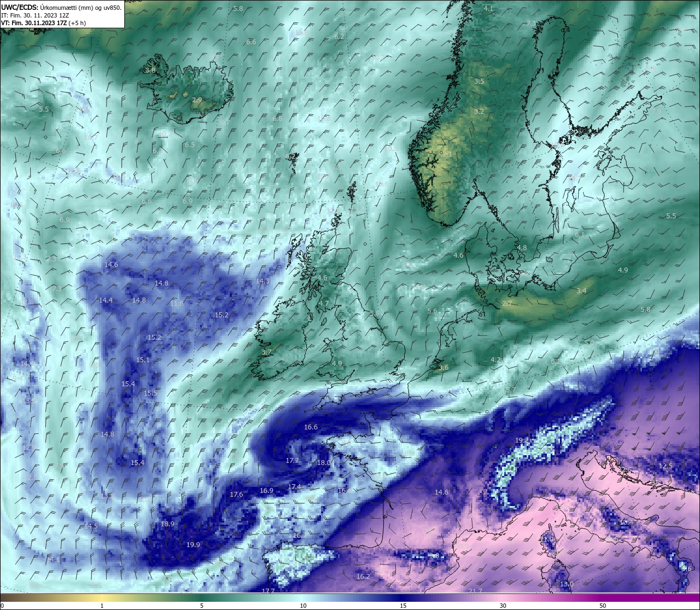Click the 16.2 value label
The height and width of the screenshot is (610, 700).
(363, 576)
